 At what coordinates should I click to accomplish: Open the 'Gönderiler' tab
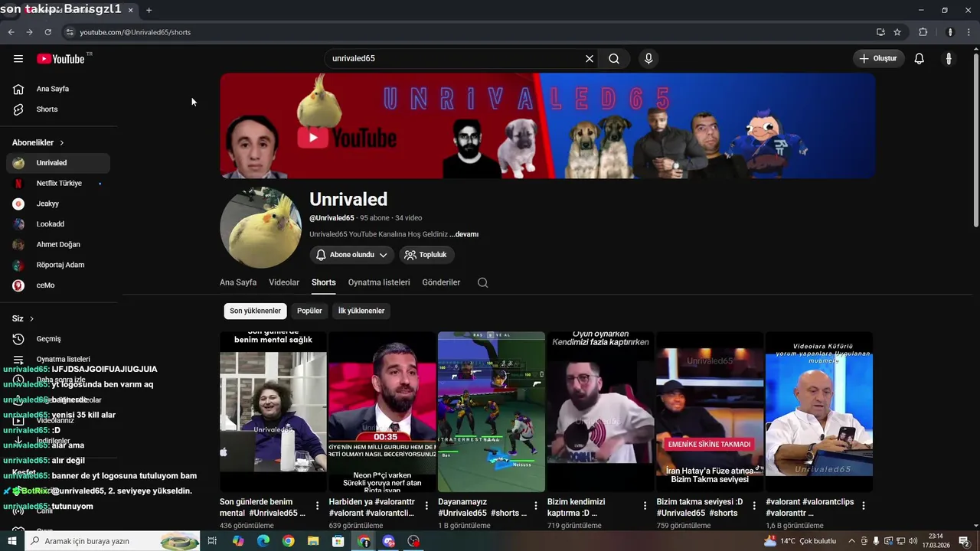pos(441,282)
